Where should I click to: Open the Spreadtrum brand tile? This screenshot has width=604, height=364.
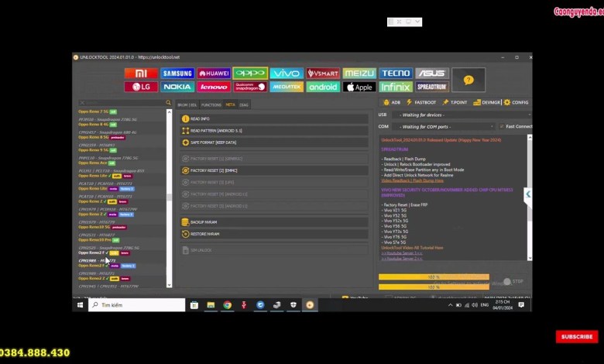(x=431, y=87)
